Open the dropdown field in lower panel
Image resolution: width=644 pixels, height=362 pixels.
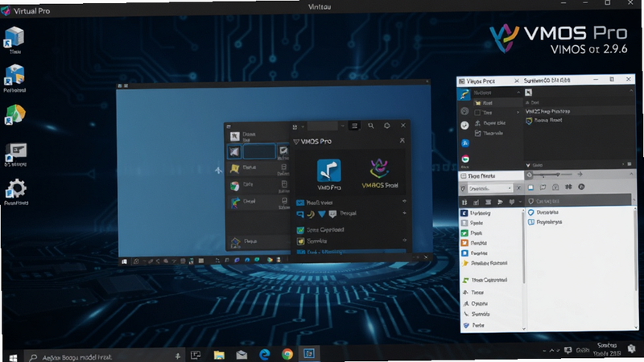click(x=490, y=188)
